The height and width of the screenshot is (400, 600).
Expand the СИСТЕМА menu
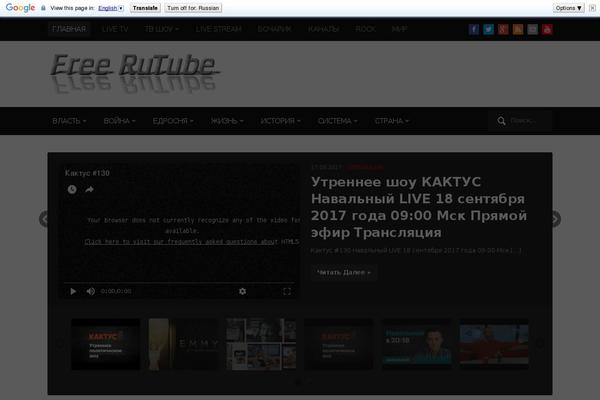338,121
